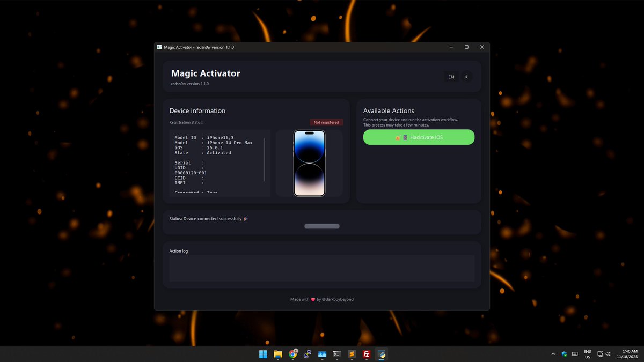Click the IMEI line in device info

pyautogui.click(x=189, y=183)
